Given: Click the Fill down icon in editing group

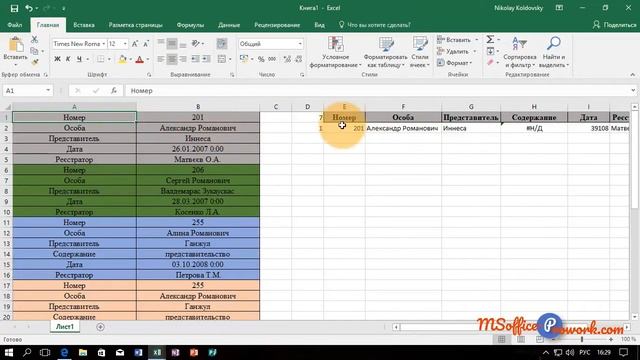Looking at the screenshot, I should [x=490, y=51].
